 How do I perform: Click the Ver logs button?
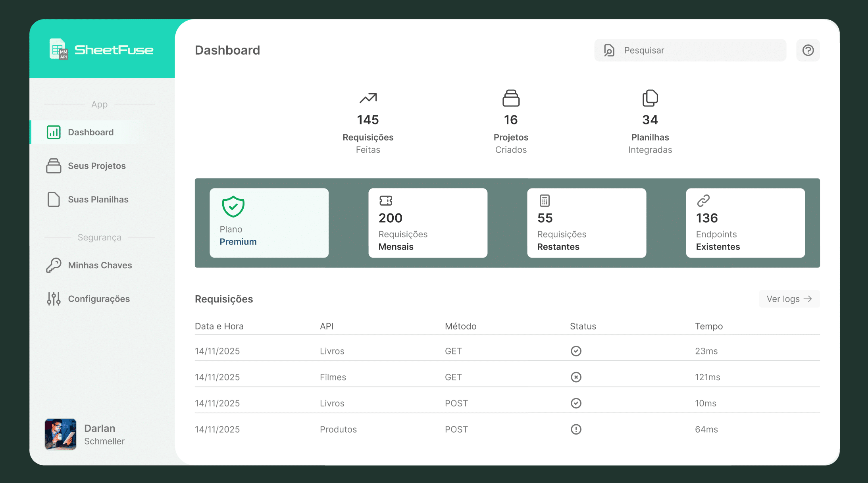[x=789, y=299]
